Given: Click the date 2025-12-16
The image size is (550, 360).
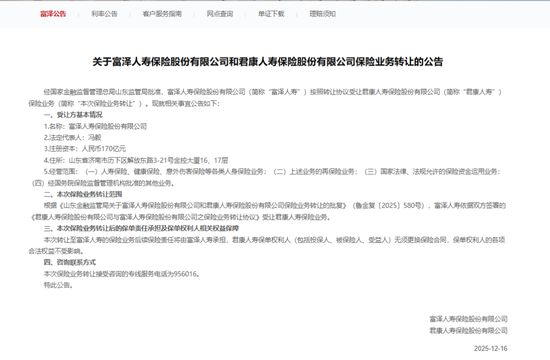Looking at the screenshot, I should pos(490,348).
